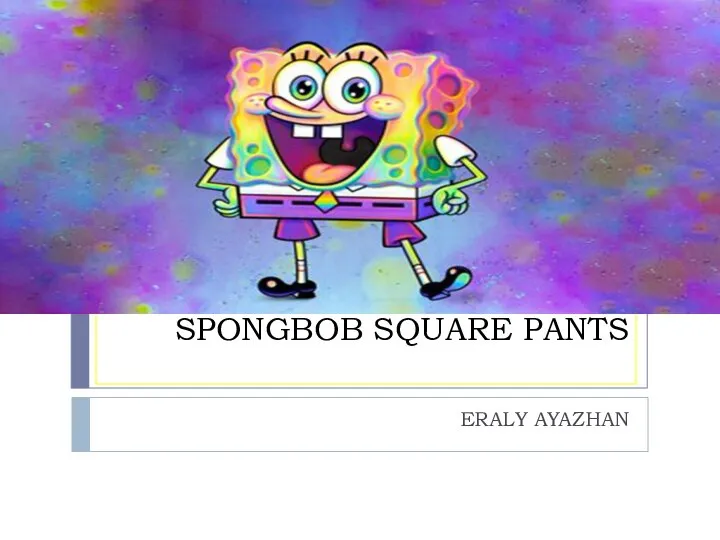Click the empty area inside the subtitle box
The width and height of the screenshot is (720, 540).
coord(276,424)
